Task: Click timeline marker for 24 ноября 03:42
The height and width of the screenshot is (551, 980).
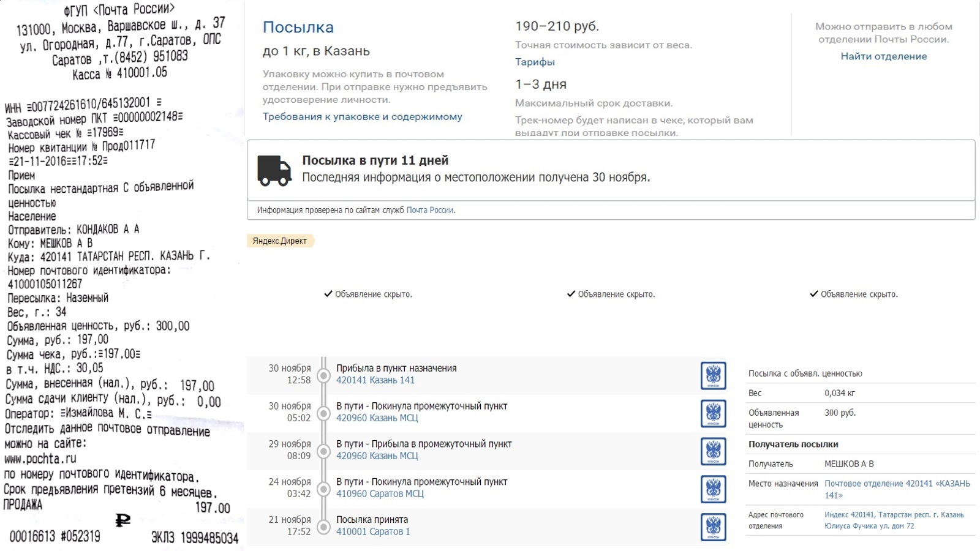Action: (323, 489)
